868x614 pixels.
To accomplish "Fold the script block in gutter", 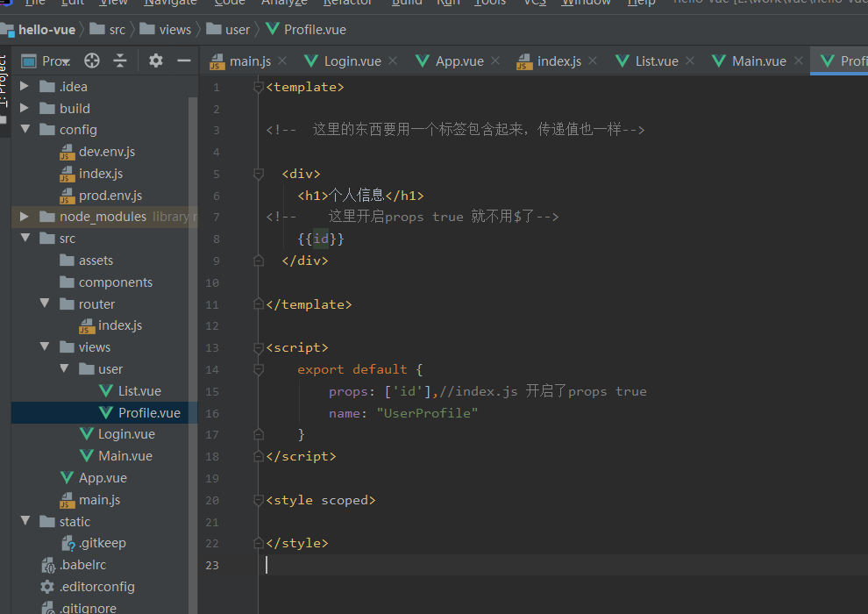I will click(x=259, y=347).
